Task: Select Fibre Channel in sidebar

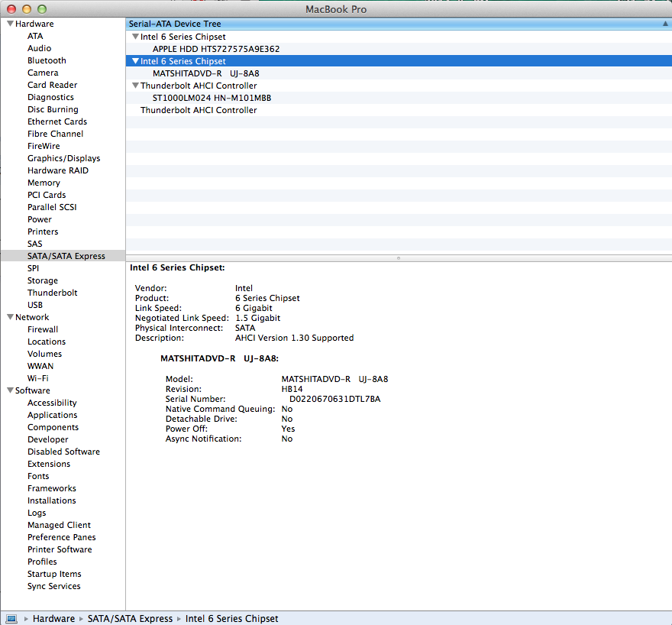Action: point(55,134)
